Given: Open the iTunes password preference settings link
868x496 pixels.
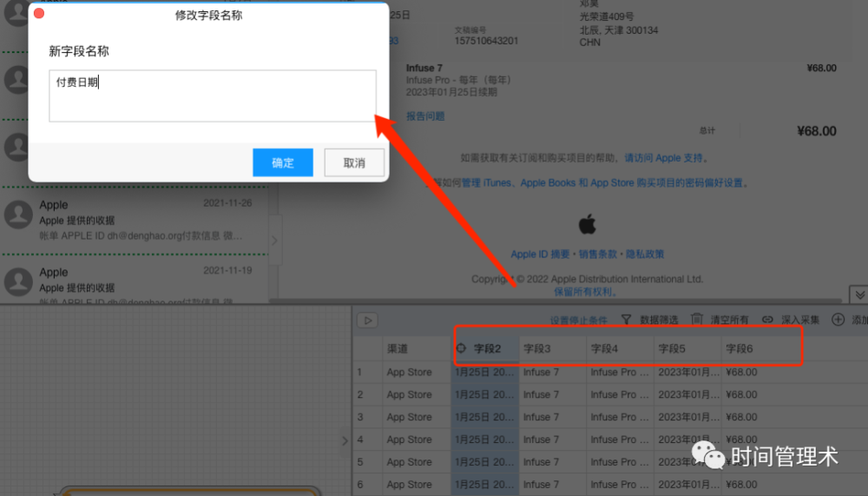Looking at the screenshot, I should click(602, 183).
